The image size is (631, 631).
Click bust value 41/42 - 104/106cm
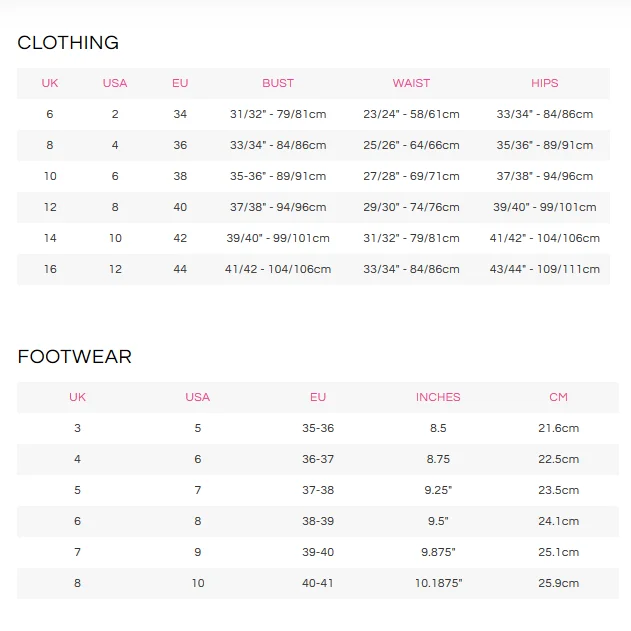278,269
